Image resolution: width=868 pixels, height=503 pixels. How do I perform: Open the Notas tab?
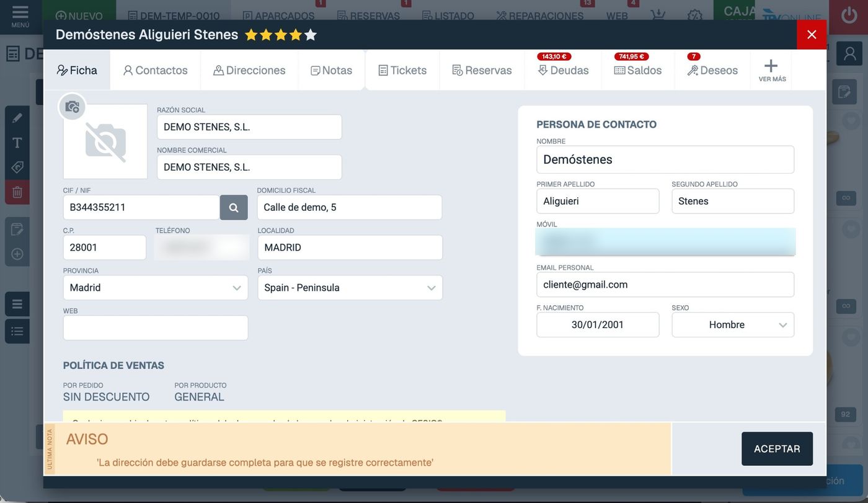[x=332, y=70]
